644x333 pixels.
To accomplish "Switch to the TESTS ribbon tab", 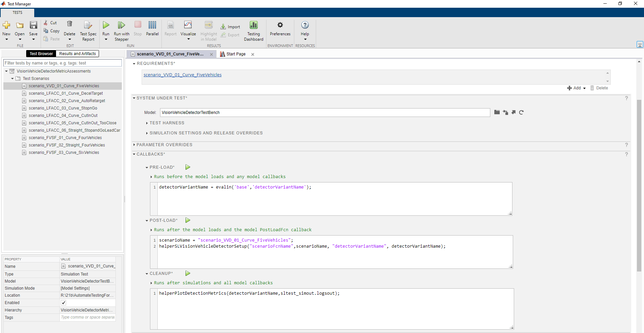I will (x=17, y=13).
